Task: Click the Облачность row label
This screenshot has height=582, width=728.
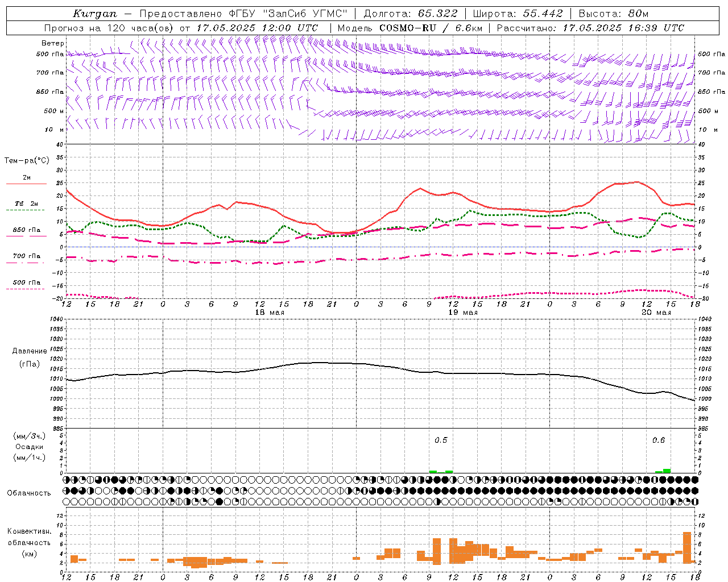Action: [x=29, y=493]
